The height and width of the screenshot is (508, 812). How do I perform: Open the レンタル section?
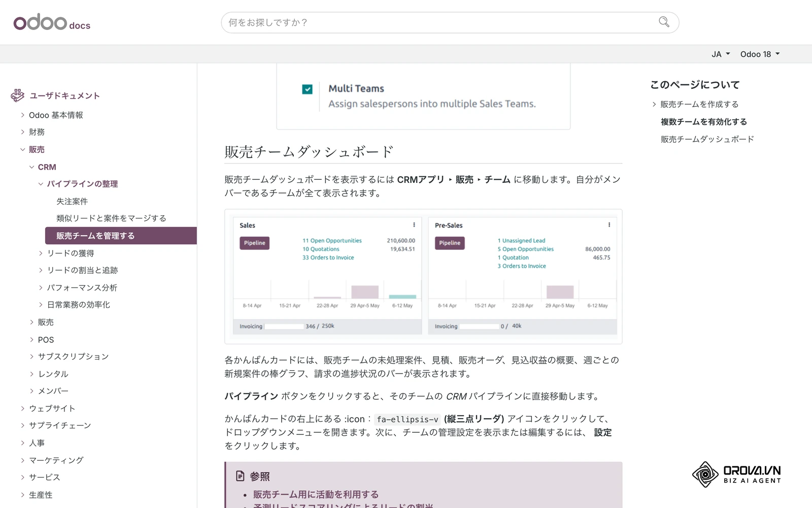[x=53, y=374]
